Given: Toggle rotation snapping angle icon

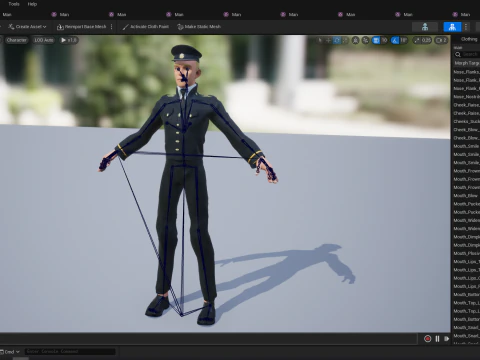Looking at the screenshot, I should point(395,40).
